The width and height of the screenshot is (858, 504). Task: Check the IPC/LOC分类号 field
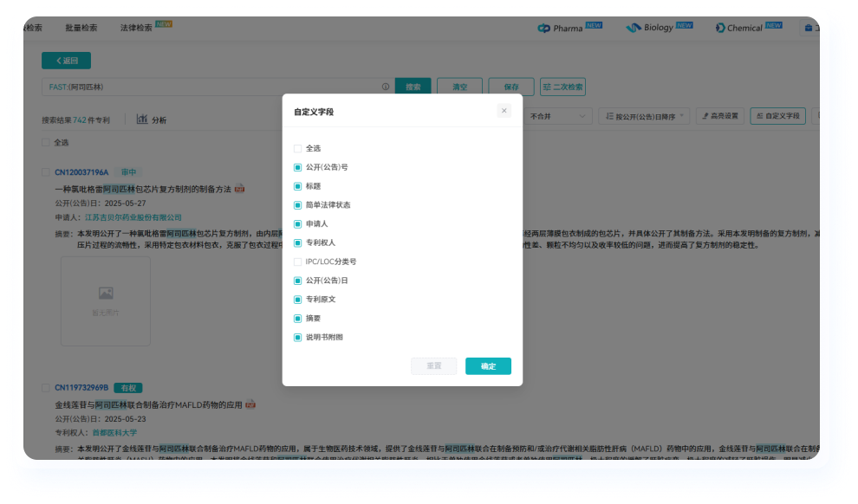[x=297, y=262]
